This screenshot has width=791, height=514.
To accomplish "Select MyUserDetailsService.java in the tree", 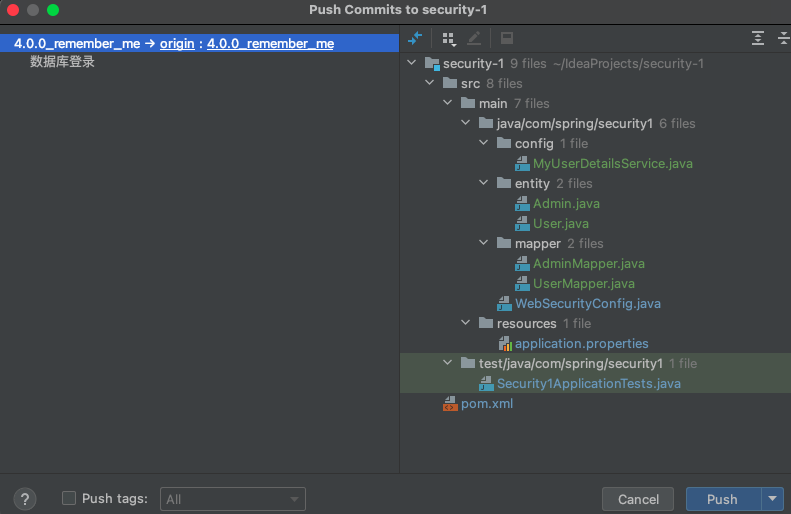I will tap(612, 163).
